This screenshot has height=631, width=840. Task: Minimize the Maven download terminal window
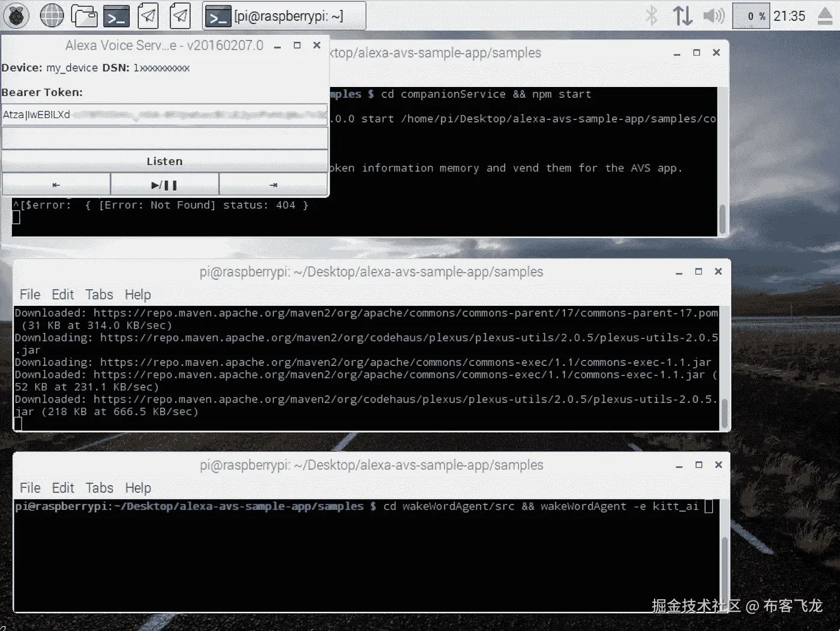coord(679,272)
